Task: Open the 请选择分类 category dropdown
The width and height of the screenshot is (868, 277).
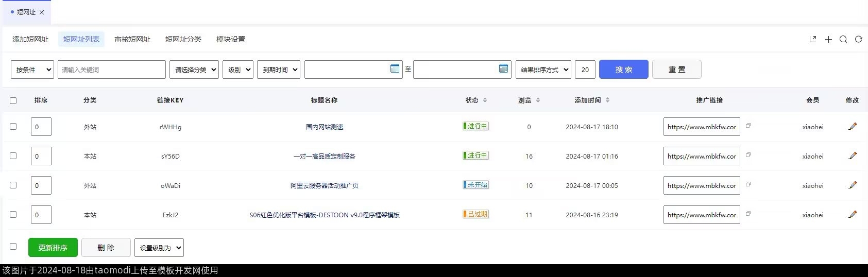Action: tap(194, 70)
